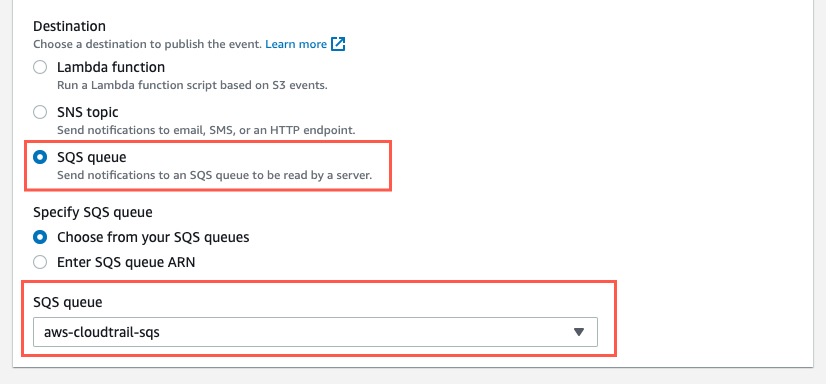Click the 'SQS queue' label above the dropdown
Screen dimensions: 826x384
pos(67,302)
